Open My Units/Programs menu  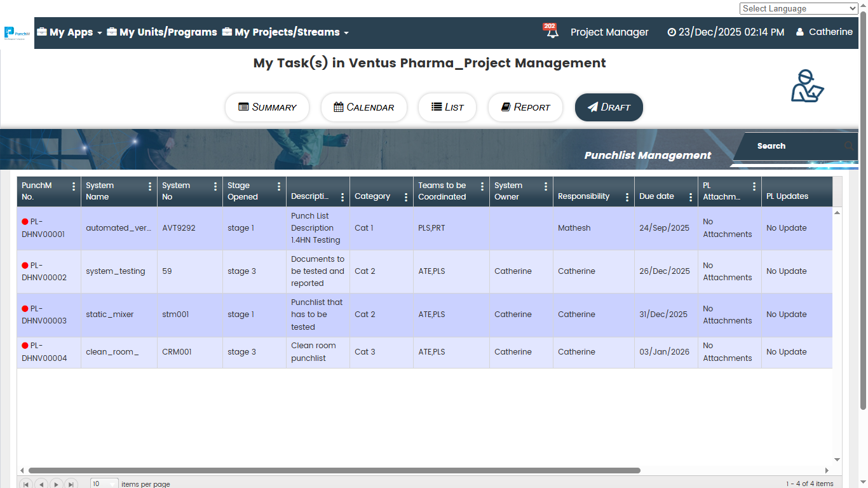click(x=162, y=32)
